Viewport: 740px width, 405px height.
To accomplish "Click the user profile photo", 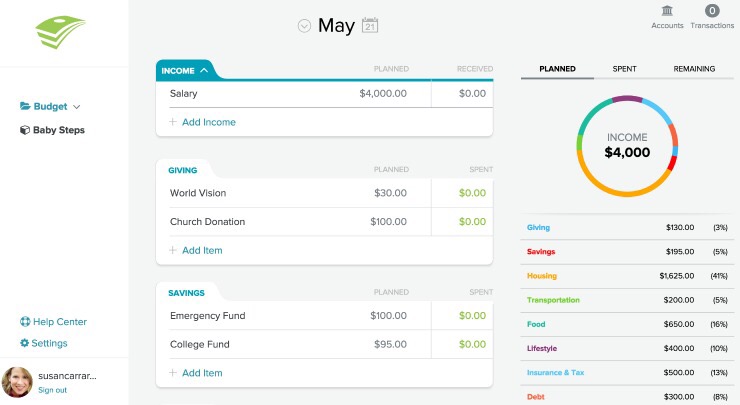I will coord(17,382).
